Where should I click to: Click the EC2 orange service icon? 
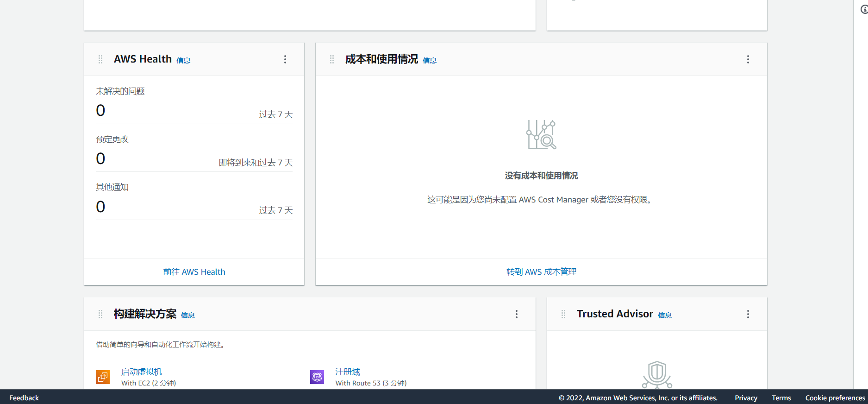click(103, 377)
